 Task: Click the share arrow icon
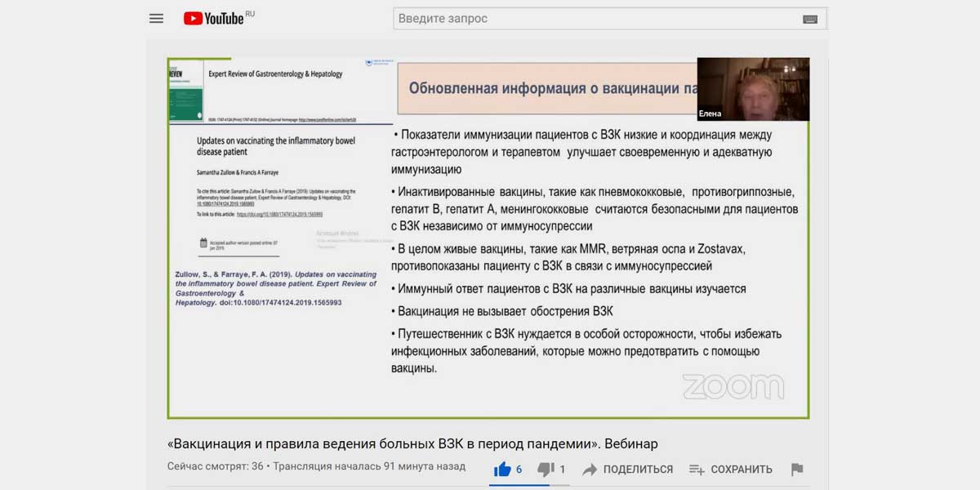pyautogui.click(x=590, y=470)
